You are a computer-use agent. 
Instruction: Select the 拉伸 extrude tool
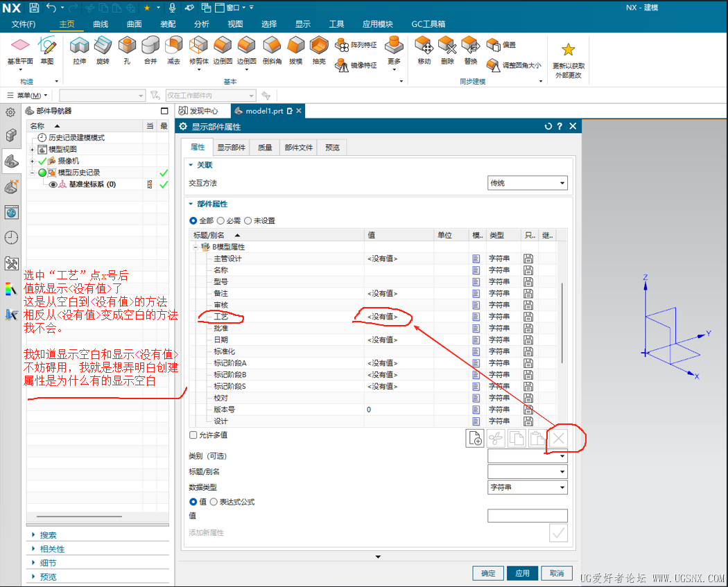click(x=80, y=46)
